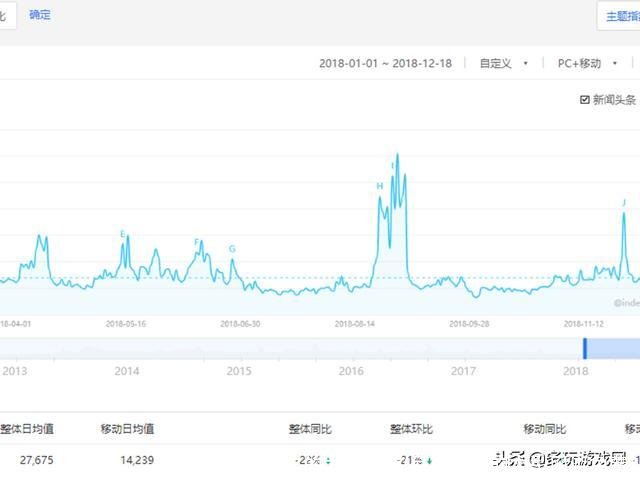Image resolution: width=640 pixels, height=480 pixels.
Task: Open the PC+移动 source dropdown
Action: [587, 63]
